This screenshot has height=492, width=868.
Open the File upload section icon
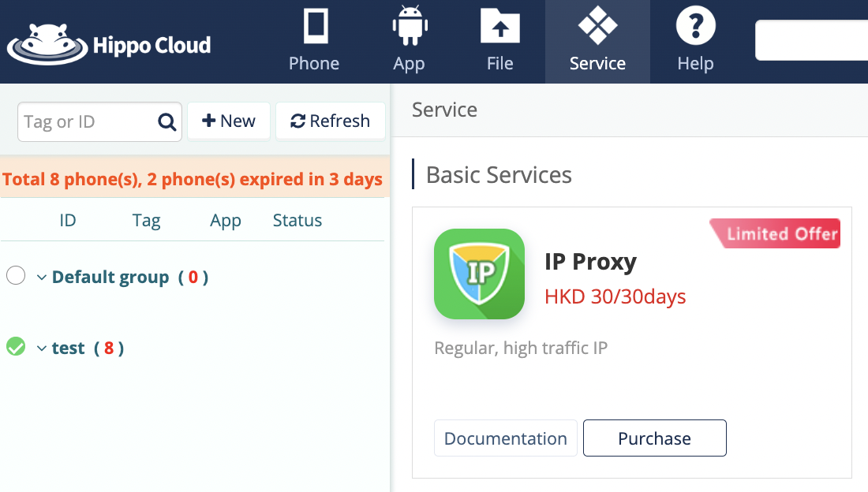(x=499, y=25)
